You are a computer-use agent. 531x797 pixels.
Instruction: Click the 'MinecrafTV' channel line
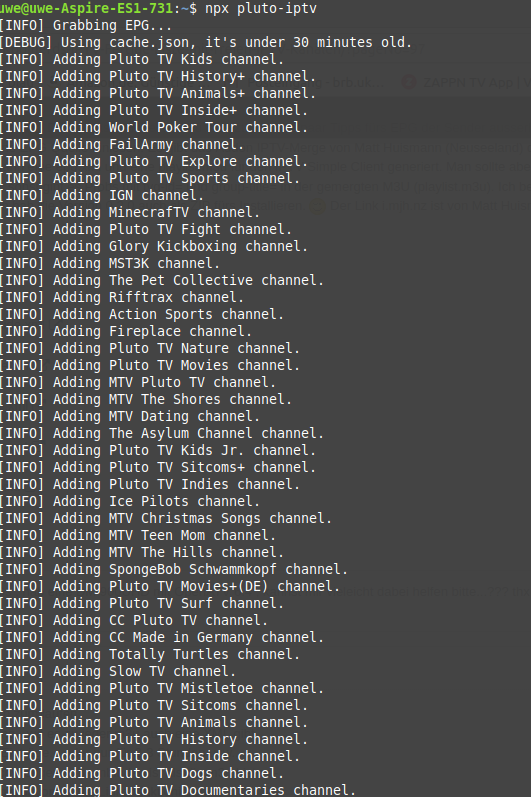pos(130,212)
